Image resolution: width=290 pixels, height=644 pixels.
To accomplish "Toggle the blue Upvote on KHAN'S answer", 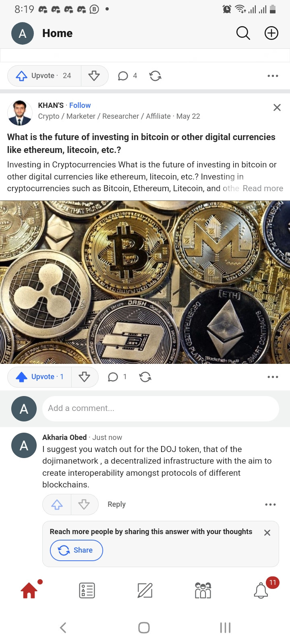I will point(39,377).
